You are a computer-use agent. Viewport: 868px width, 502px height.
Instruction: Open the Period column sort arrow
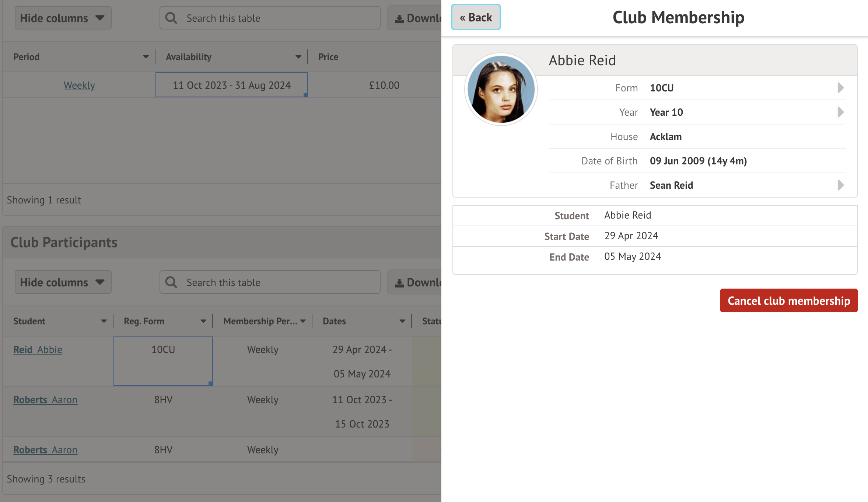[x=146, y=57]
